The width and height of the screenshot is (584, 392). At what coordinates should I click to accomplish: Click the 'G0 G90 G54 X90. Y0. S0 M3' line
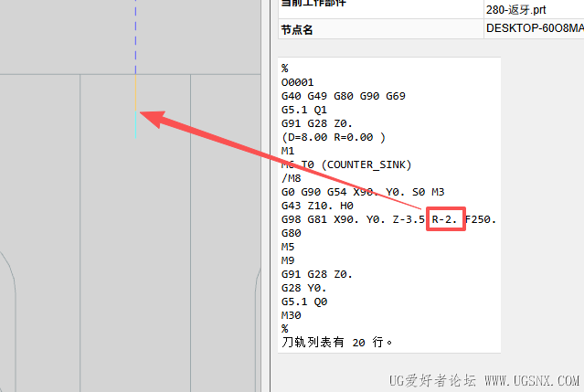tap(363, 192)
